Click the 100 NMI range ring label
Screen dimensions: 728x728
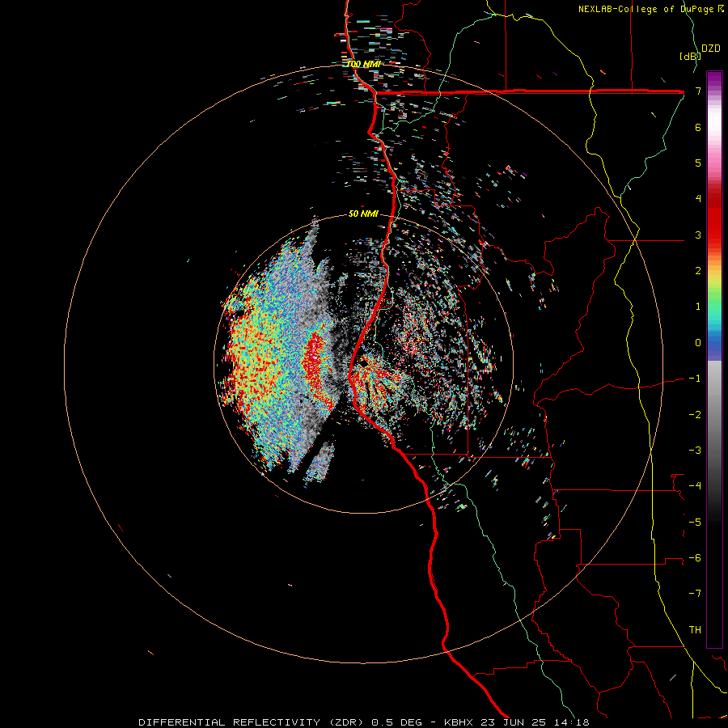click(x=363, y=64)
